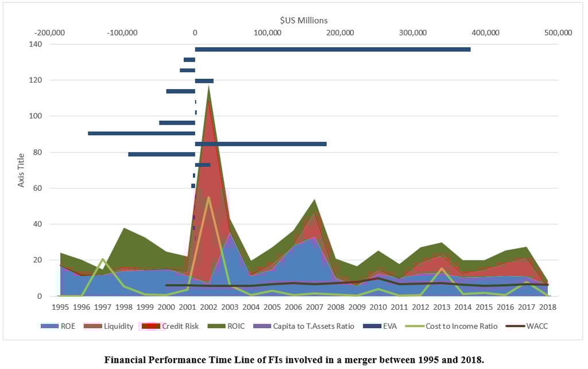Click the 2005 year label
Viewport: 588px width, 369px height.
click(x=272, y=307)
